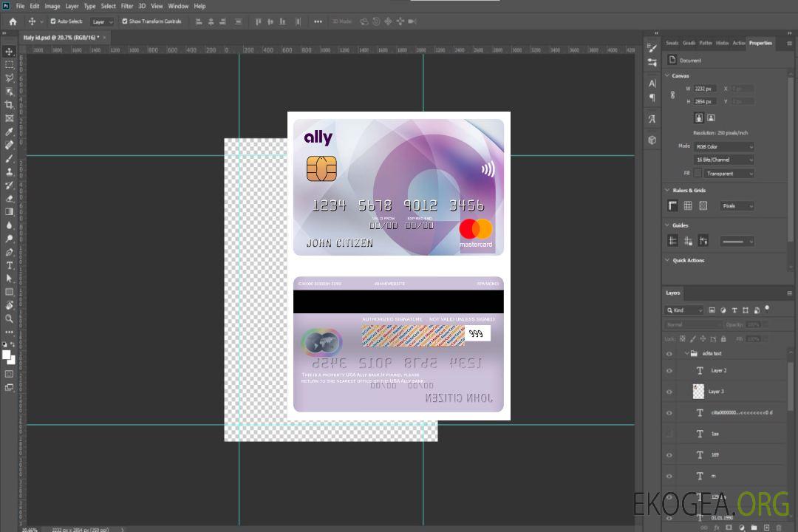Toggle Quick Mask mode icon
798x532 pixels.
pos(9,374)
